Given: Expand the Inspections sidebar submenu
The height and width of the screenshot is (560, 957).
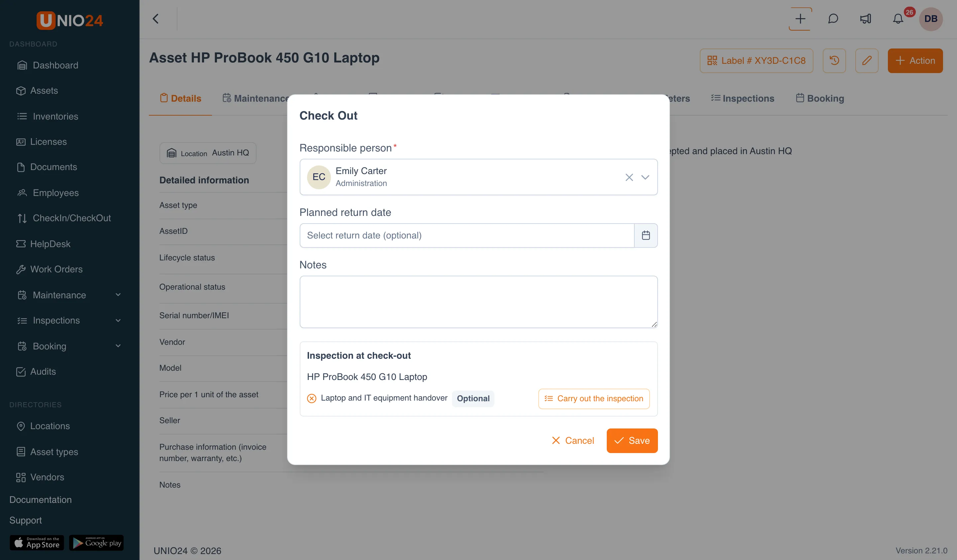Looking at the screenshot, I should point(118,321).
